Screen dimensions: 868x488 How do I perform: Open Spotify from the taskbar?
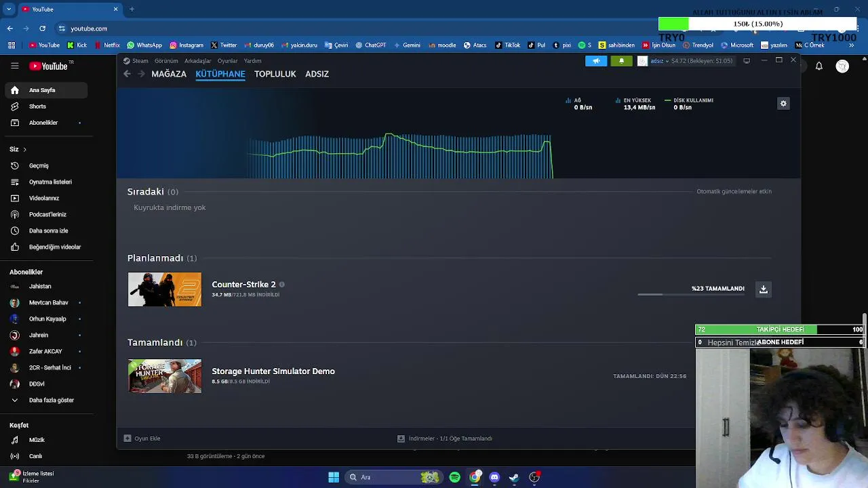pyautogui.click(x=454, y=477)
